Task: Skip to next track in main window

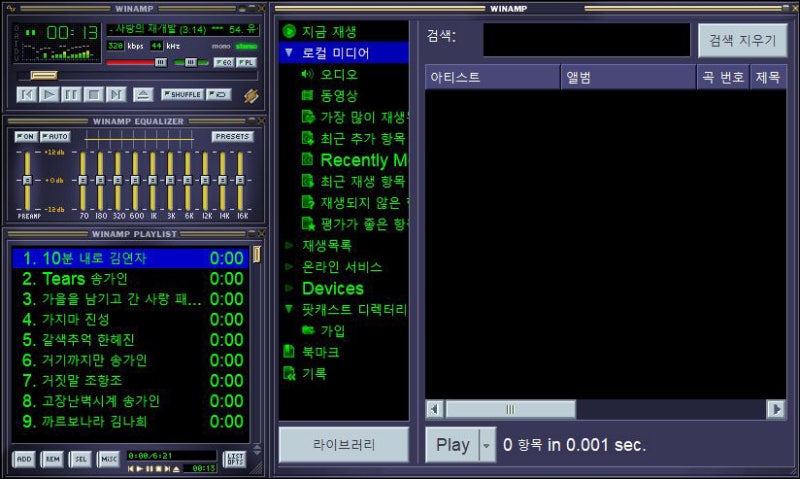Action: pyautogui.click(x=116, y=95)
